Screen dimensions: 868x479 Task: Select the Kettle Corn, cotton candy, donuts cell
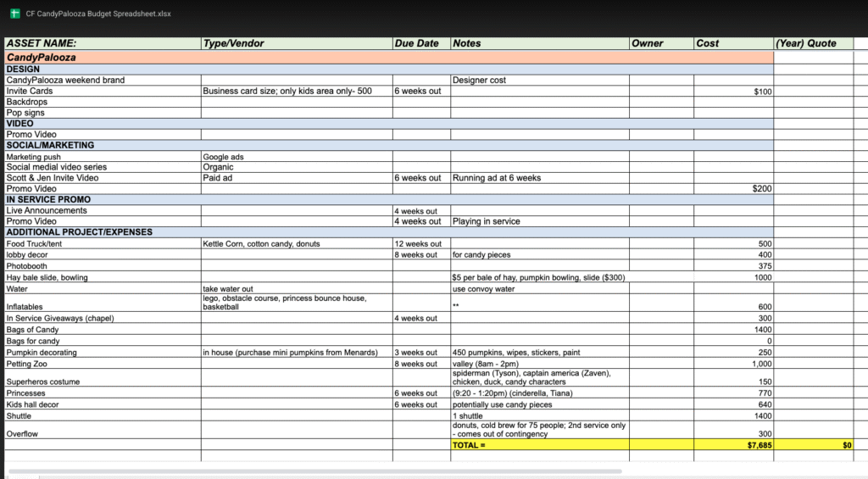[297, 243]
